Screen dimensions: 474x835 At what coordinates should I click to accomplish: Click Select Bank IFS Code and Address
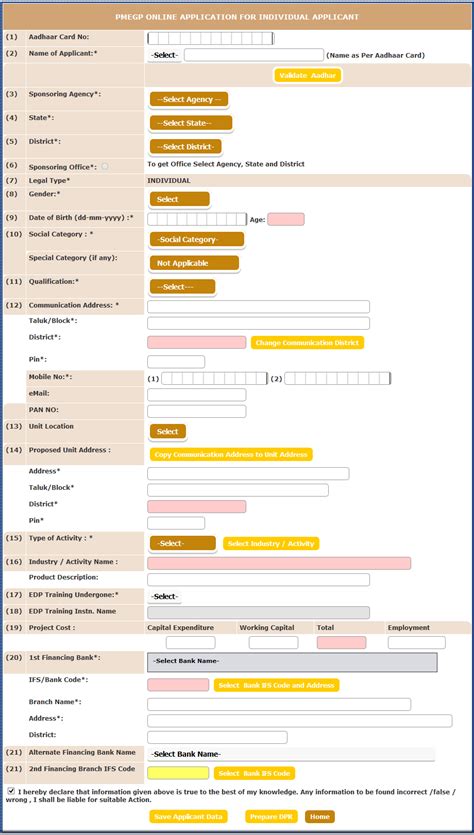(276, 685)
